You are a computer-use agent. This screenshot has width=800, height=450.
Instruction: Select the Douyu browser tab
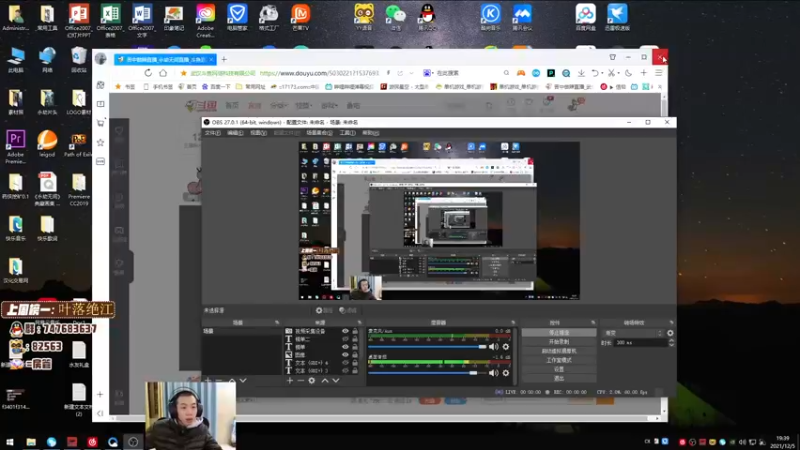165,59
